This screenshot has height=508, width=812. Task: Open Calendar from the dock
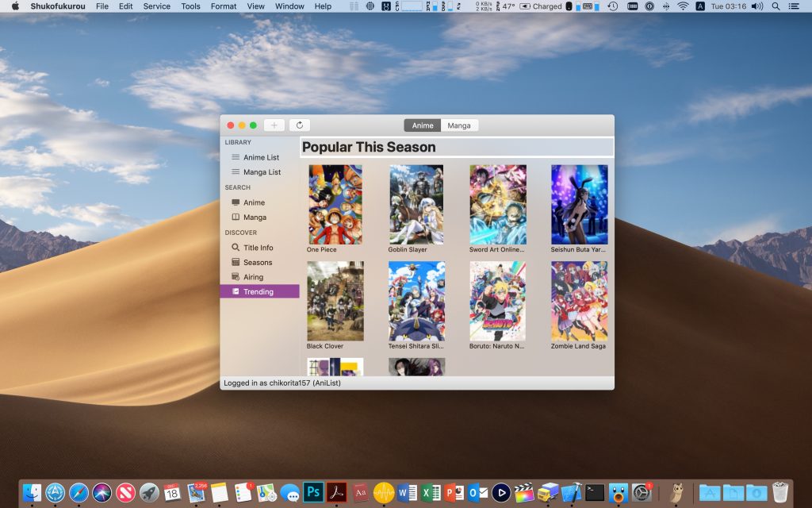pos(172,492)
